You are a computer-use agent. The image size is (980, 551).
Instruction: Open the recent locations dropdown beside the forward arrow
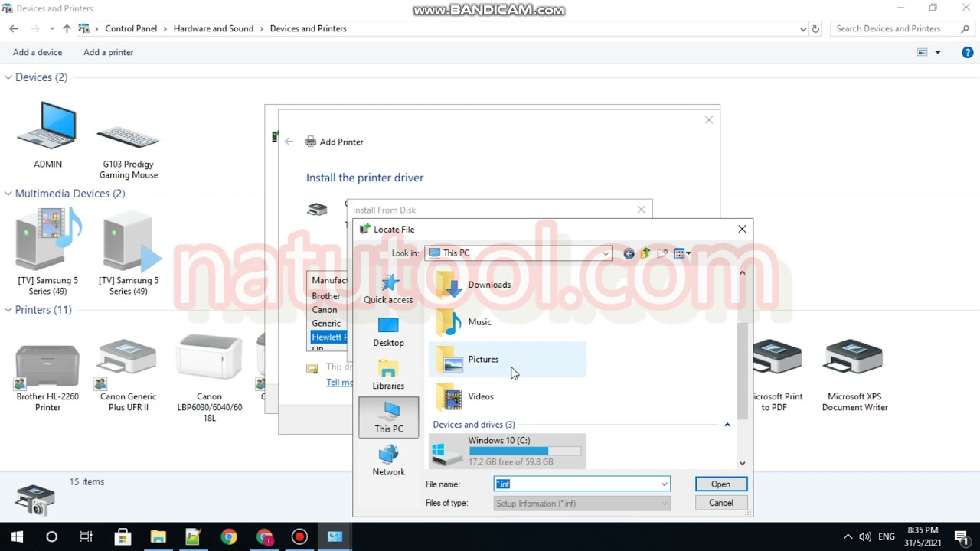(52, 28)
